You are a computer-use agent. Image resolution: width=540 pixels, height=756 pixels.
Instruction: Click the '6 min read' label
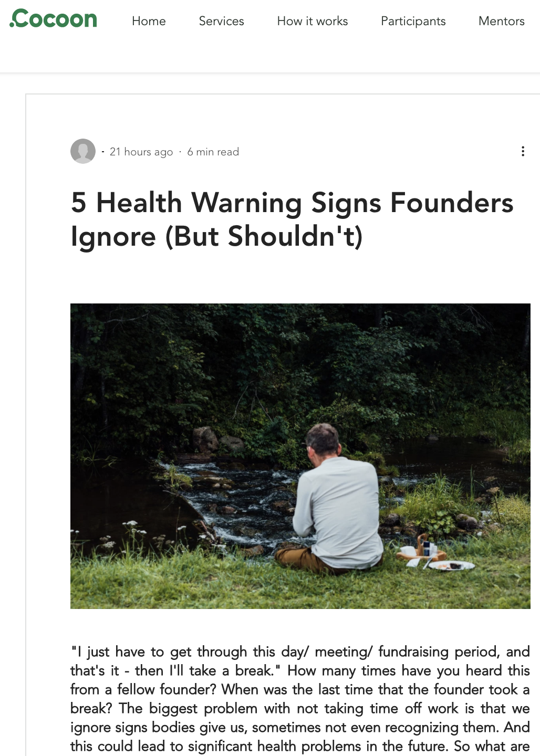click(213, 152)
